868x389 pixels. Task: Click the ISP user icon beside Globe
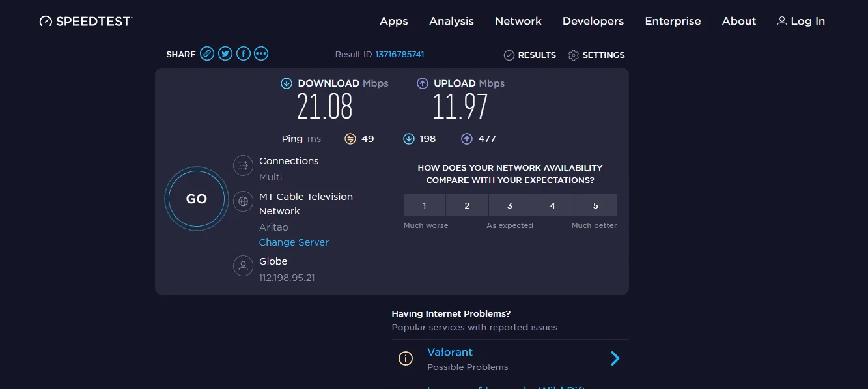[x=243, y=266]
